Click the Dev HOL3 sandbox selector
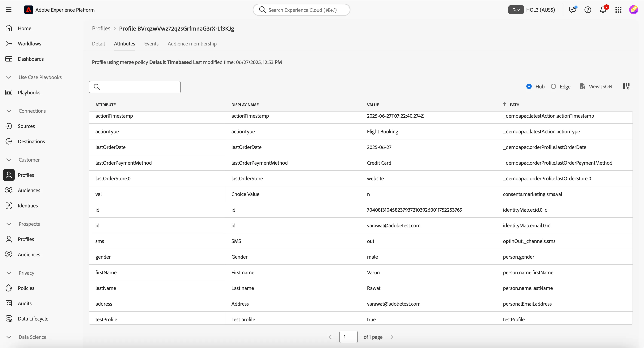Image resolution: width=644 pixels, height=348 pixels. pyautogui.click(x=532, y=10)
